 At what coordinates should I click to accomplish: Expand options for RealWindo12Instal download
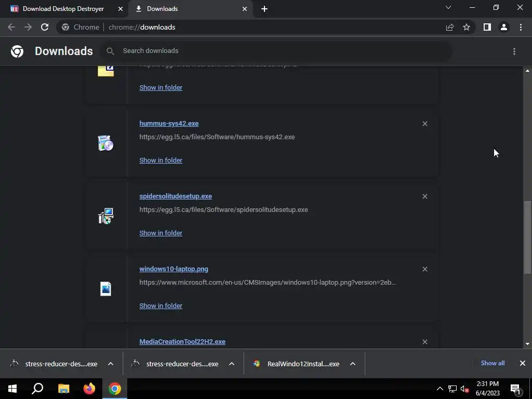(x=353, y=364)
